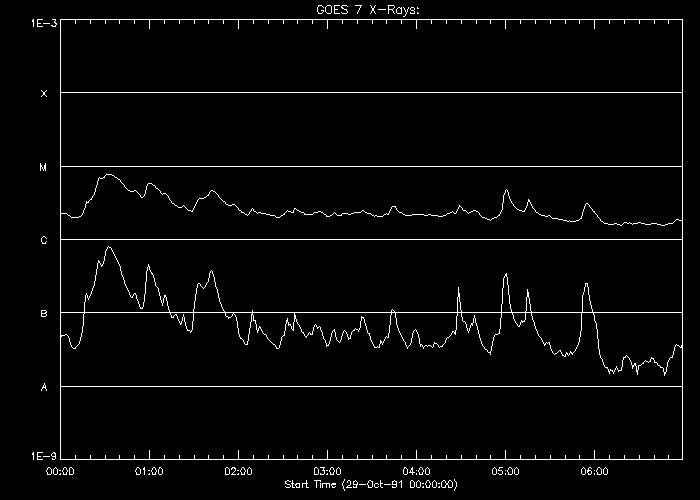700x500 pixels.
Task: Click the lower curve's peak near 05:00
Action: click(x=506, y=274)
